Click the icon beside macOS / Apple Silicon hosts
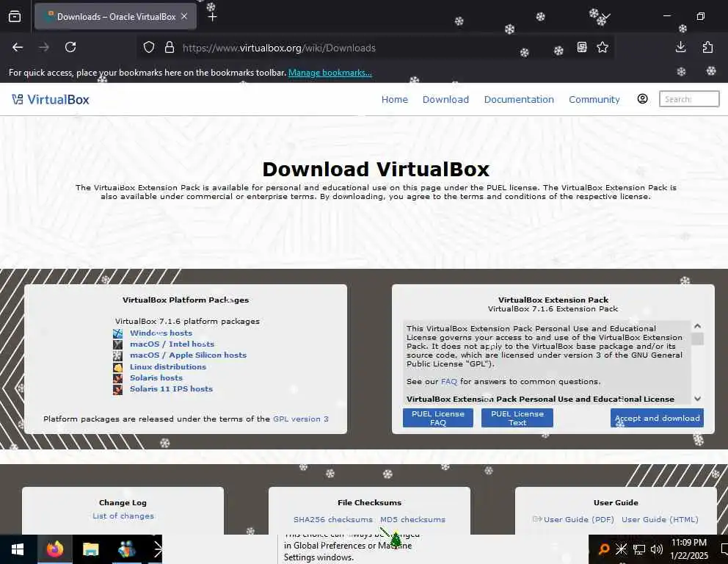728x564 pixels. coord(118,355)
